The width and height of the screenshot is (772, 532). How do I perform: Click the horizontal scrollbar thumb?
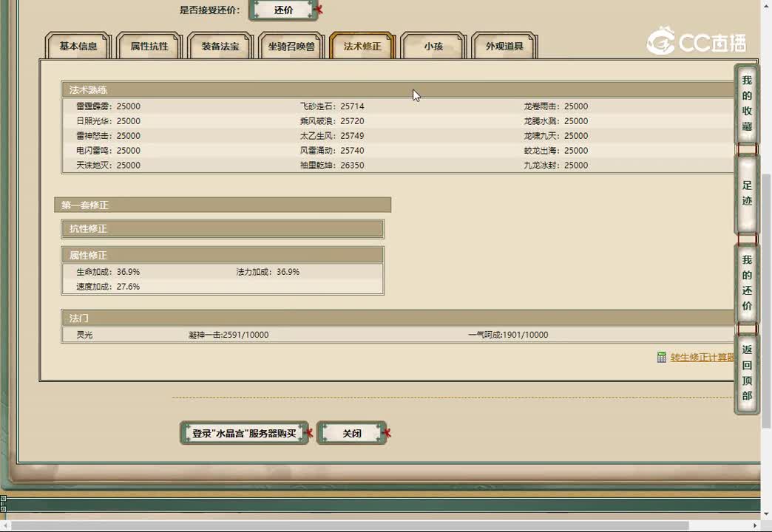click(x=350, y=525)
